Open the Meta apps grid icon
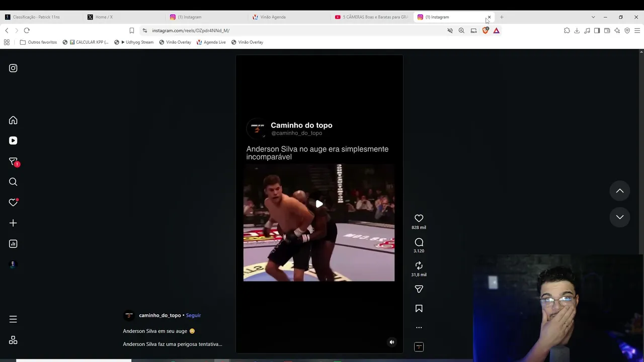The width and height of the screenshot is (644, 362). (x=13, y=340)
